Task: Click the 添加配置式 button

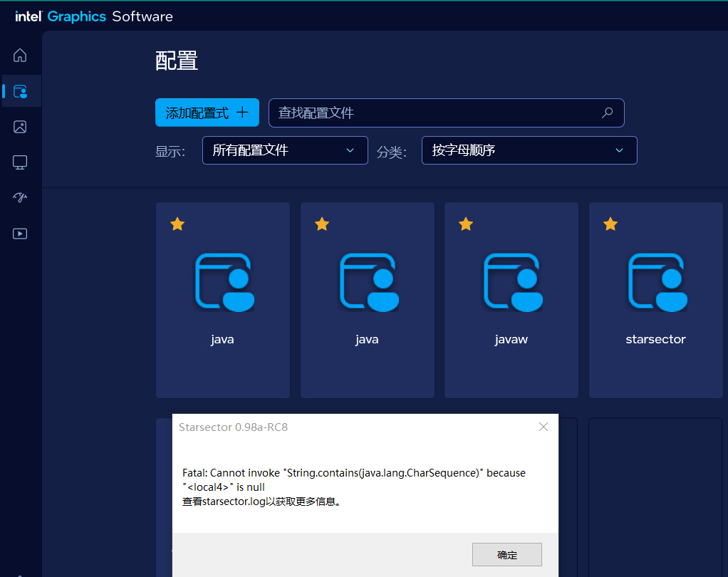Action: coord(207,113)
